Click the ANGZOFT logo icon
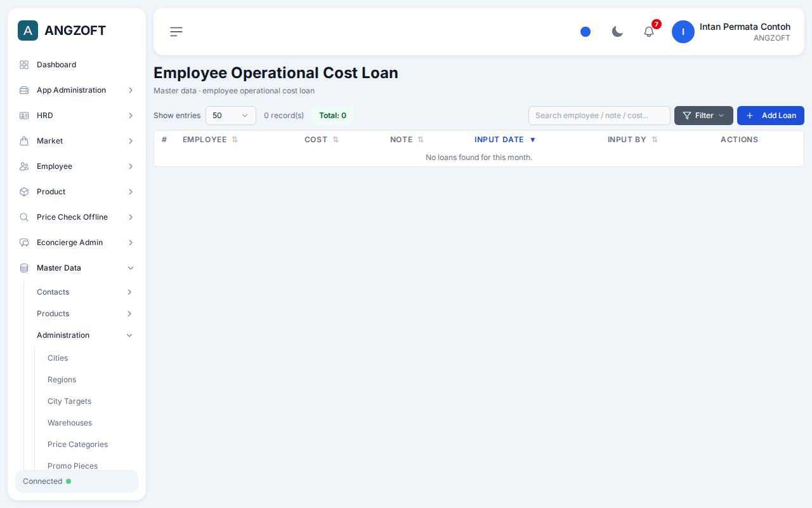812x508 pixels. (28, 30)
